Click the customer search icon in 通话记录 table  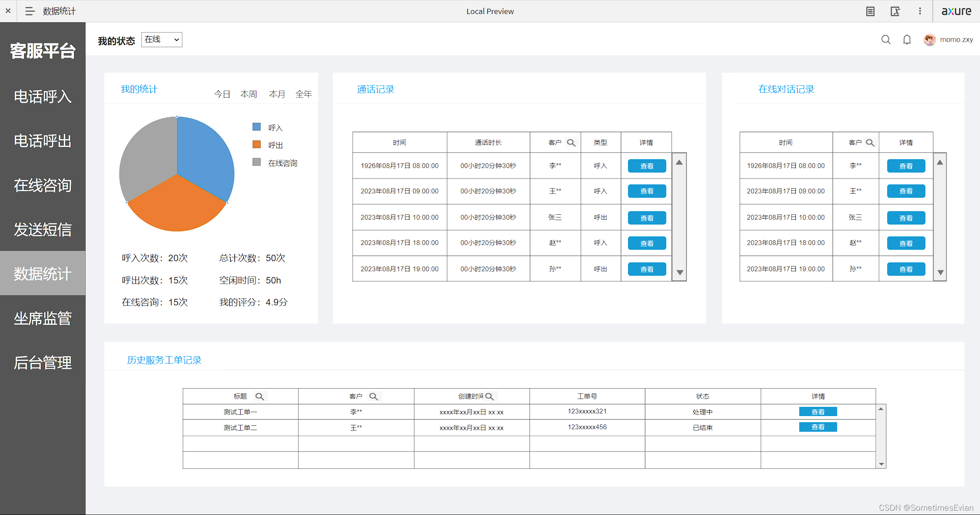click(x=571, y=143)
